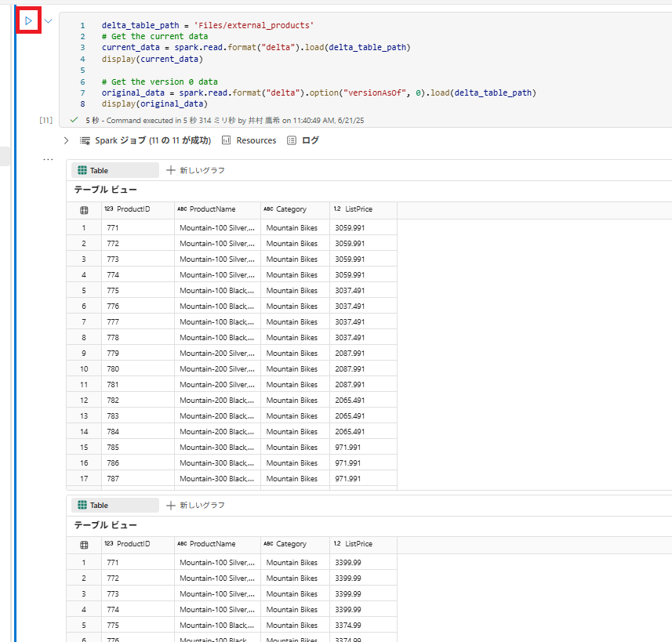Screen dimensions: 672x642
Task: Select ProductID column header in second table
Action: (x=138, y=544)
